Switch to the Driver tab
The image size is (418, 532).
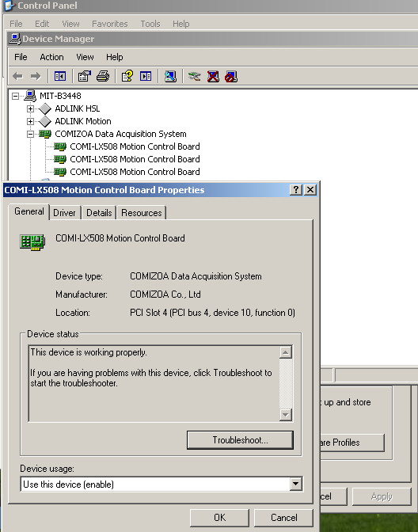(x=64, y=213)
